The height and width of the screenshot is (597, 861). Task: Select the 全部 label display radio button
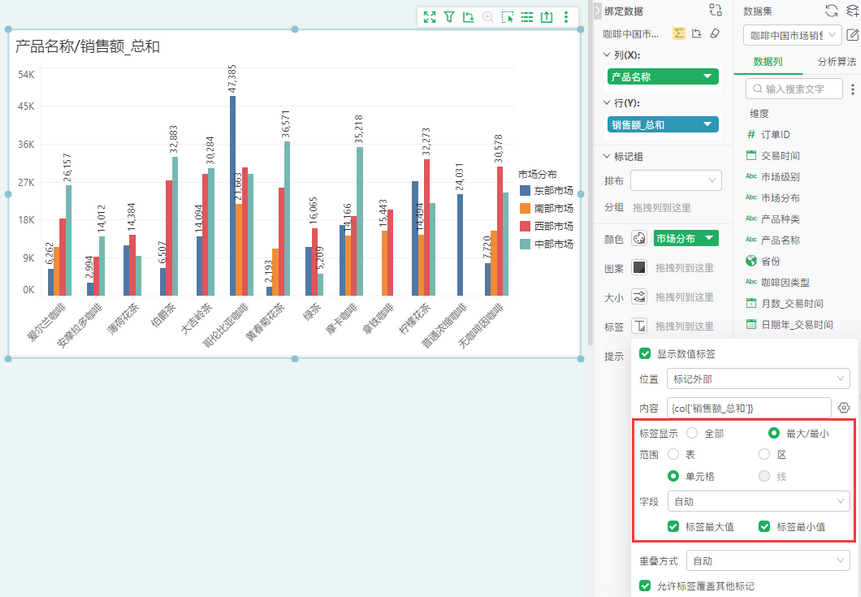click(692, 433)
